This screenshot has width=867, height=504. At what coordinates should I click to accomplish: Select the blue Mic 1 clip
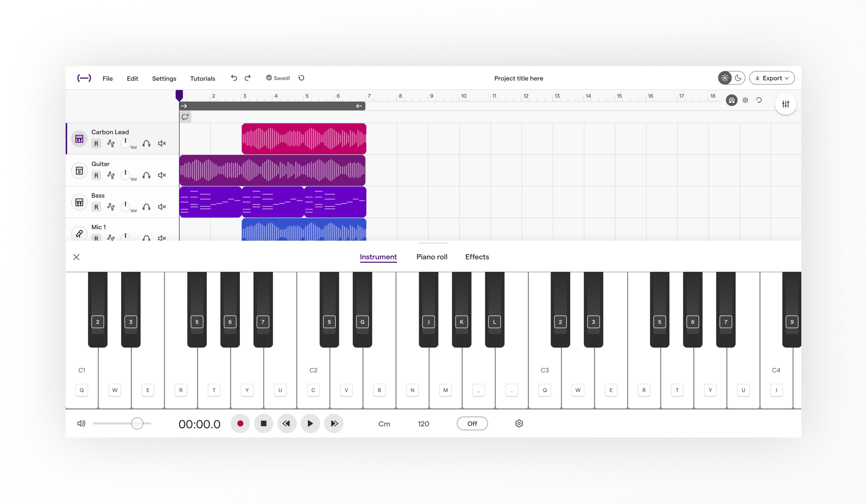pyautogui.click(x=304, y=230)
